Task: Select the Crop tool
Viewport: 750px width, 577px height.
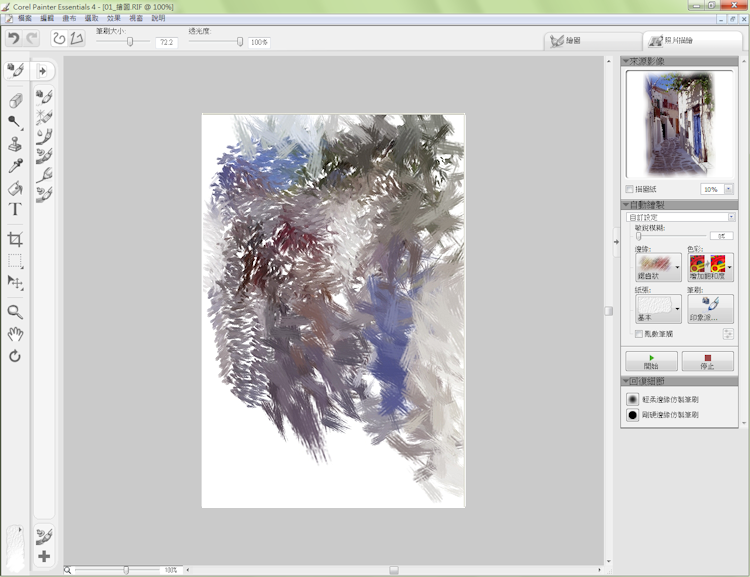Action: (15, 239)
